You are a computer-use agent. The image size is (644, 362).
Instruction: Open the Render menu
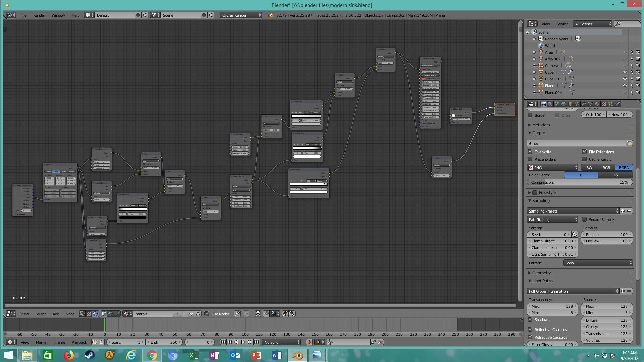coord(39,15)
